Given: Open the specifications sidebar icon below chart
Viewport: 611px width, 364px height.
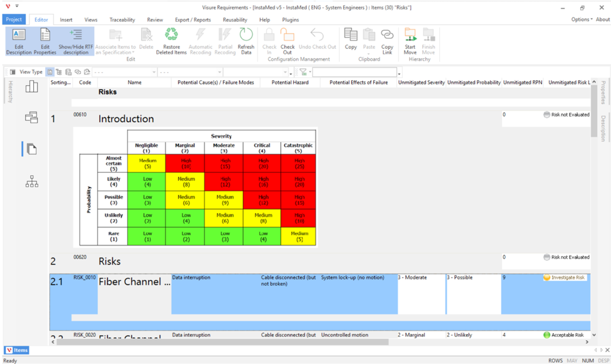Looking at the screenshot, I should pos(31,117).
